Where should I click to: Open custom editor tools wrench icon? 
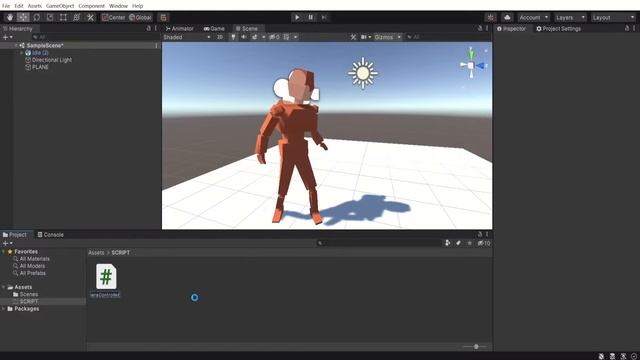click(x=90, y=18)
